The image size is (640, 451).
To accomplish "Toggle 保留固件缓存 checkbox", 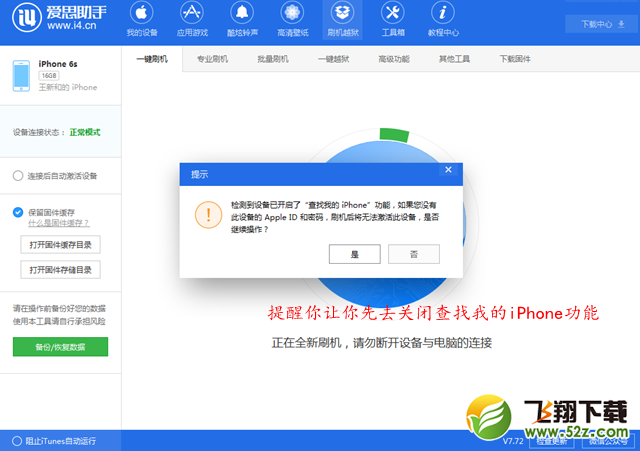I will pyautogui.click(x=18, y=212).
